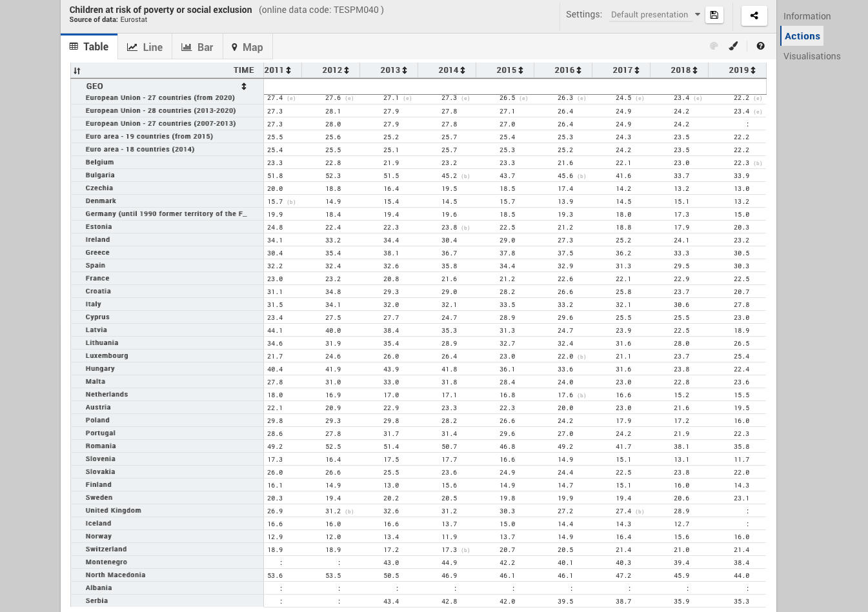The height and width of the screenshot is (612, 868).
Task: Select the Germany row label
Action: [166, 214]
